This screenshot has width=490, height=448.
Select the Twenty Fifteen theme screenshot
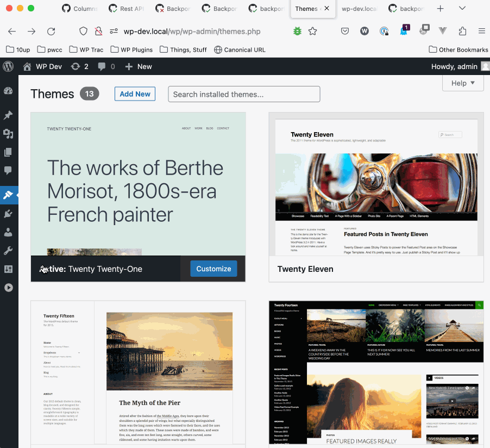pos(138,372)
